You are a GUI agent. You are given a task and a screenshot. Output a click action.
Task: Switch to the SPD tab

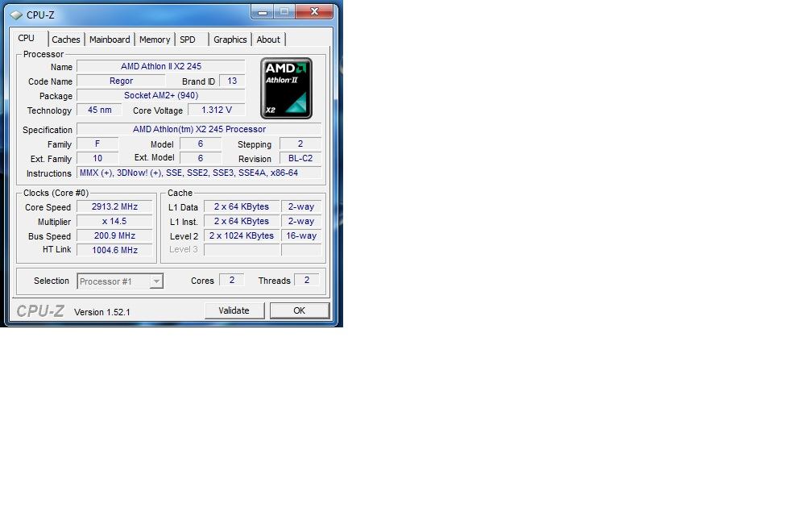188,40
